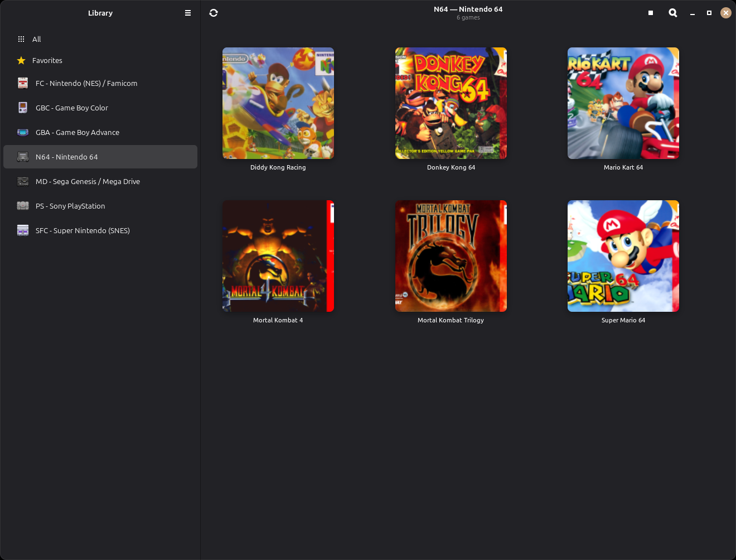Screen dimensions: 736x560
Task: Open the Favorites category
Action: 100,60
